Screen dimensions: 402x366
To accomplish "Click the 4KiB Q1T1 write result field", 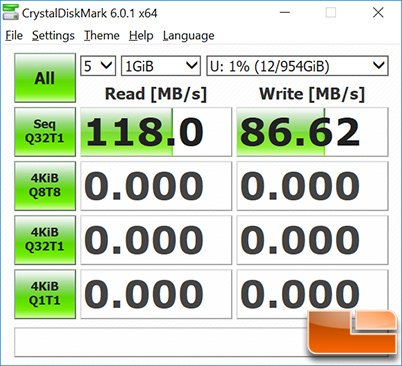I will point(312,294).
